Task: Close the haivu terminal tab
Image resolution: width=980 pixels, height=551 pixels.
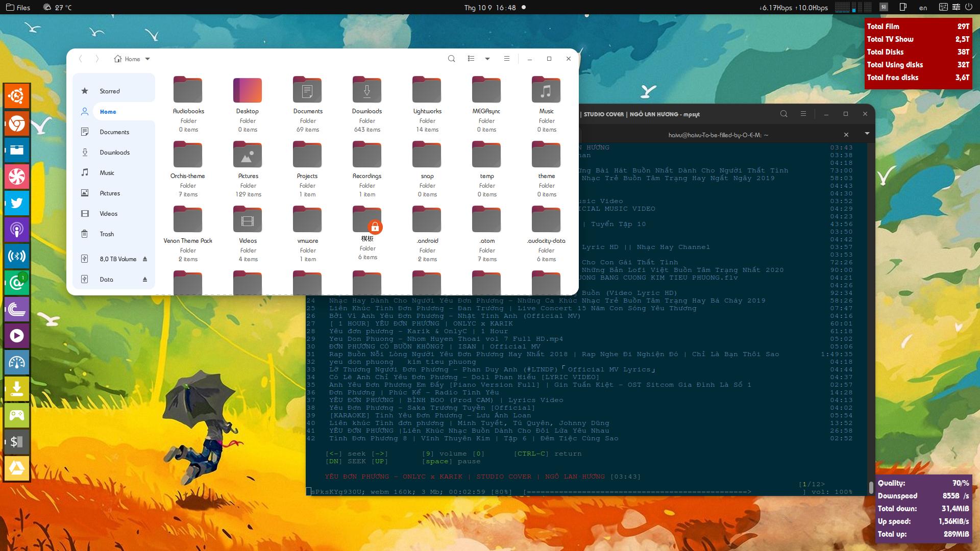Action: tap(846, 135)
